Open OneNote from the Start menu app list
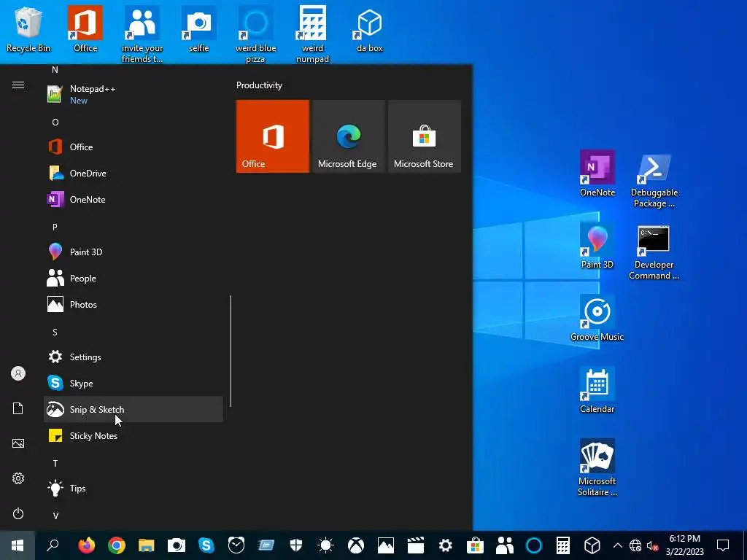The width and height of the screenshot is (747, 560). coord(133,199)
